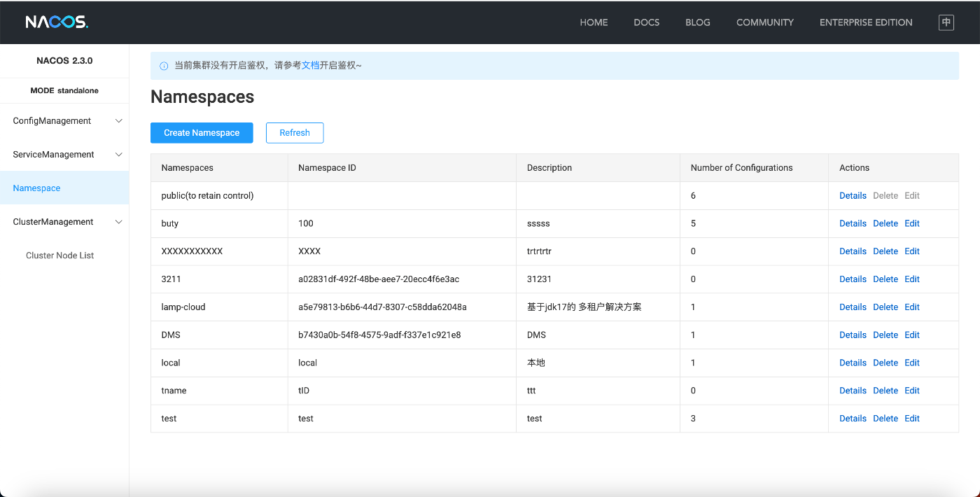The image size is (980, 497).
Task: Open DOCS in top navigation
Action: pyautogui.click(x=647, y=22)
